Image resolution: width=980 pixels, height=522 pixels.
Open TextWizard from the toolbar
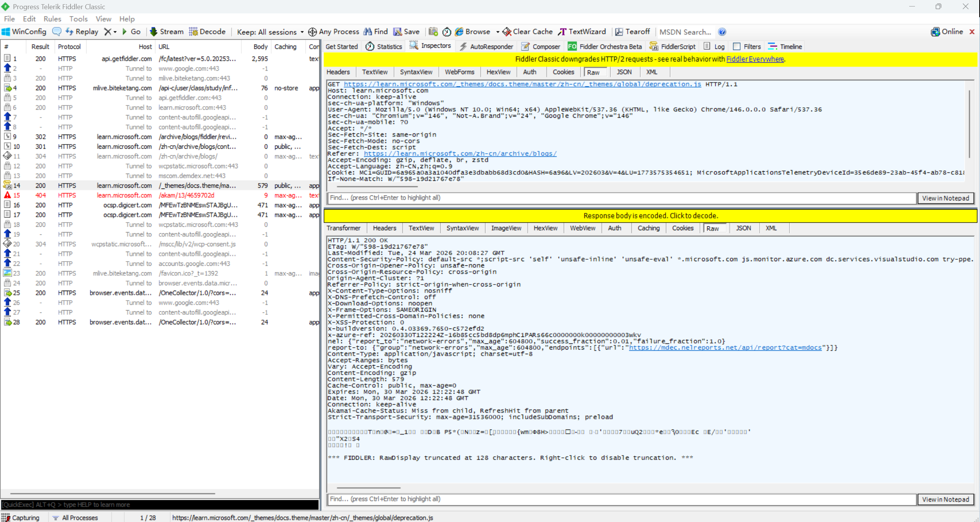click(x=582, y=32)
